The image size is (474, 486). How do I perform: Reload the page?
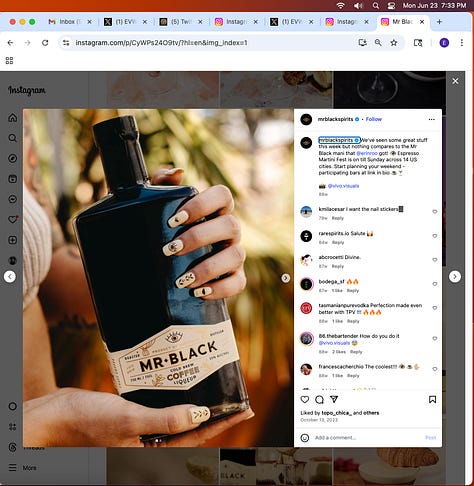[45, 43]
